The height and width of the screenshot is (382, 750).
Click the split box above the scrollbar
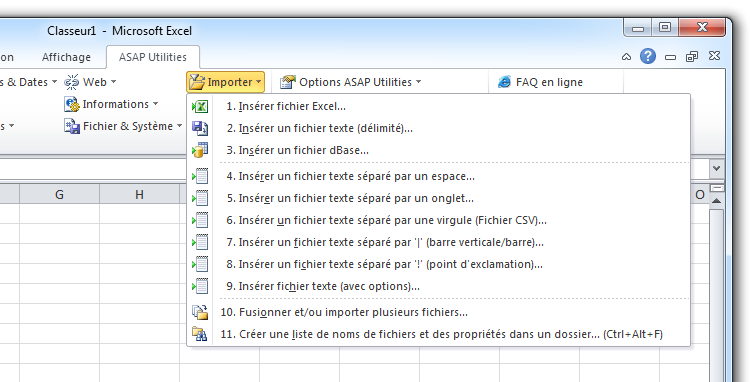click(x=717, y=188)
